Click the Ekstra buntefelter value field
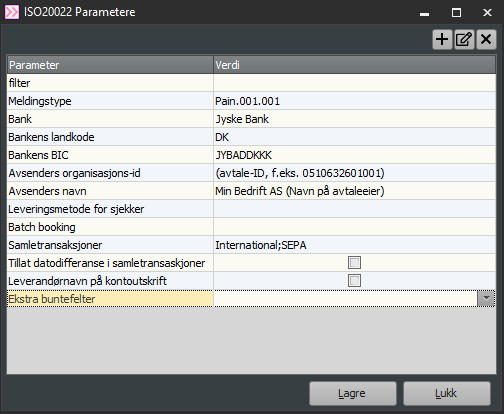Viewport: 504px width, 414px height. [x=346, y=299]
